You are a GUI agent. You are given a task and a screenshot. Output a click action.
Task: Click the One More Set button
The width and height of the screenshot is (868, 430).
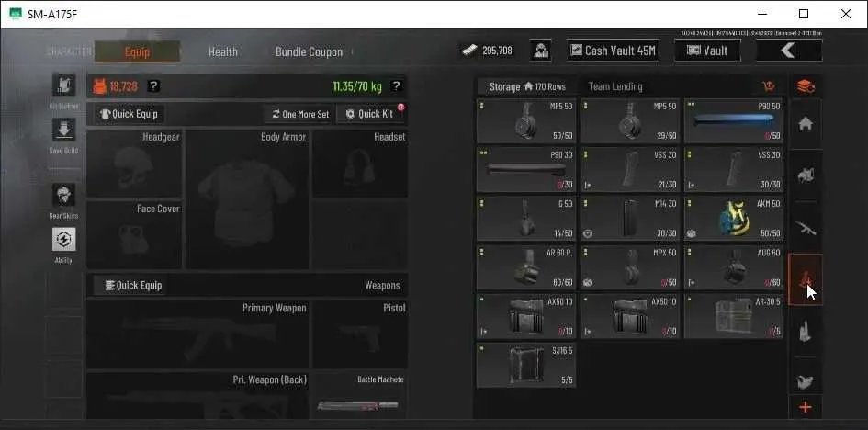pos(300,114)
